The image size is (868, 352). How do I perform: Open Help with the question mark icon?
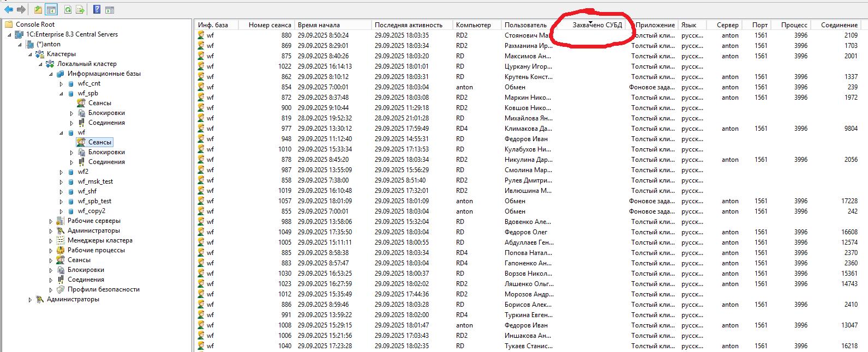pos(97,9)
